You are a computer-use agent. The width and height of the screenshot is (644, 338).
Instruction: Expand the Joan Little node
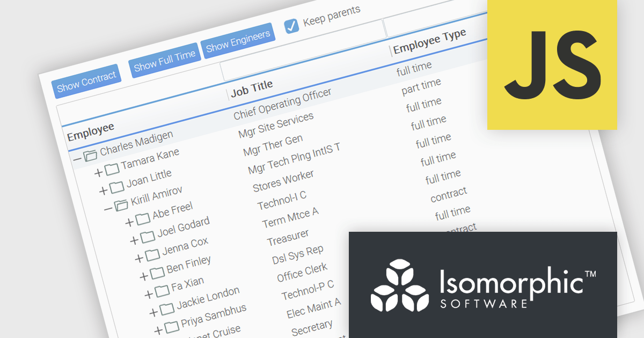coord(104,190)
